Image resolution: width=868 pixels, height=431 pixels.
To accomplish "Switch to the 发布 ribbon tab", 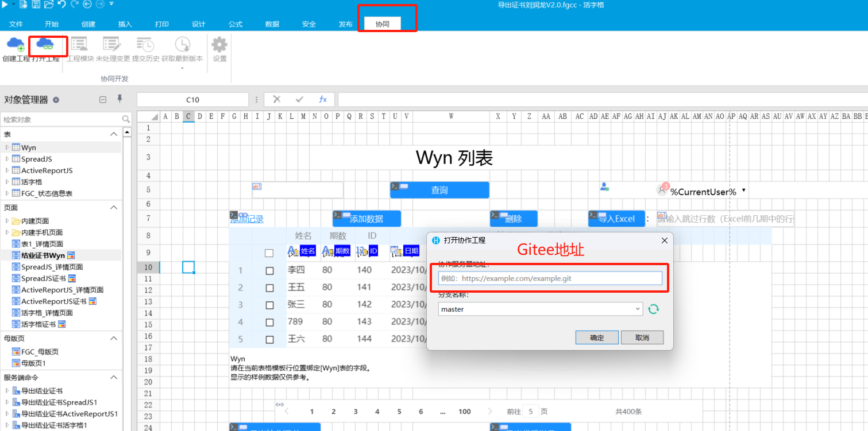I will [346, 24].
